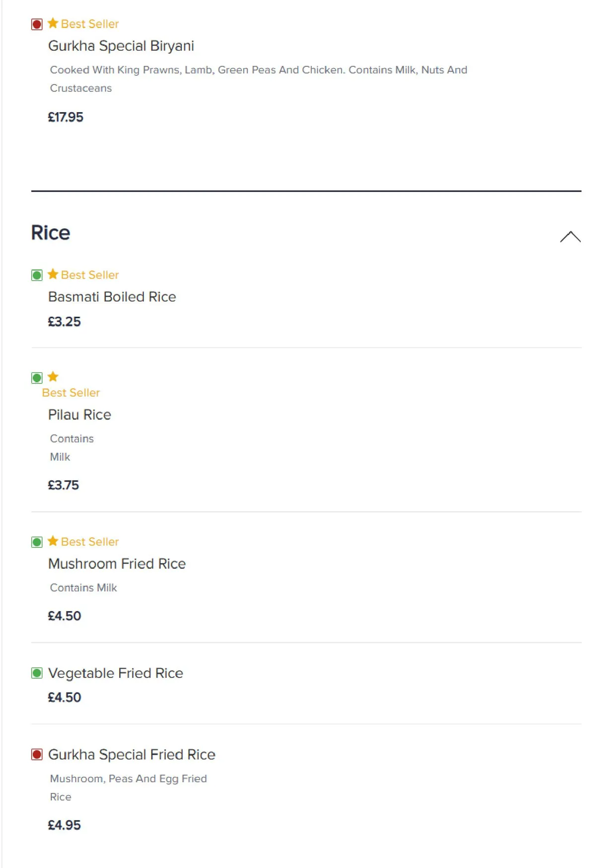
Task: Open Mushroom Fried Rice item
Action: point(117,564)
